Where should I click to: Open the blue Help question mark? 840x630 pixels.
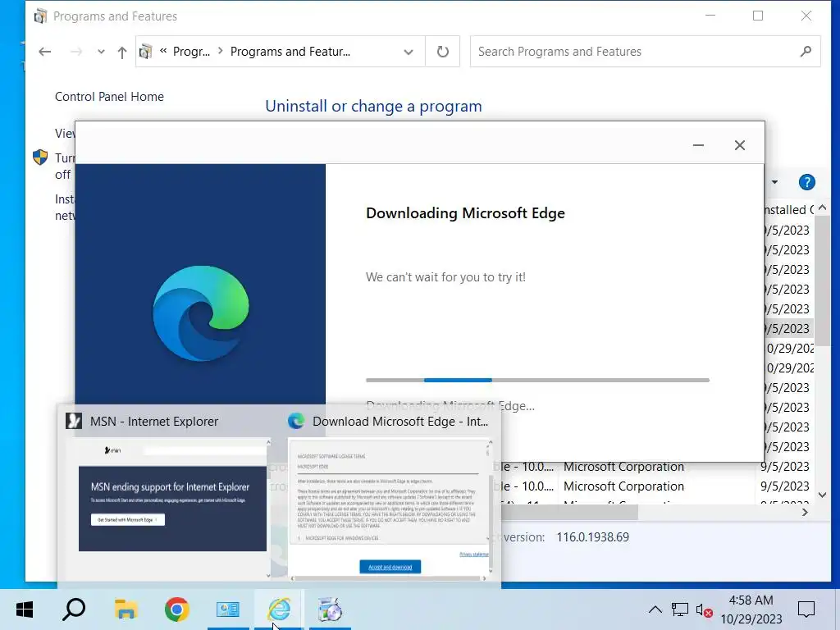click(807, 182)
